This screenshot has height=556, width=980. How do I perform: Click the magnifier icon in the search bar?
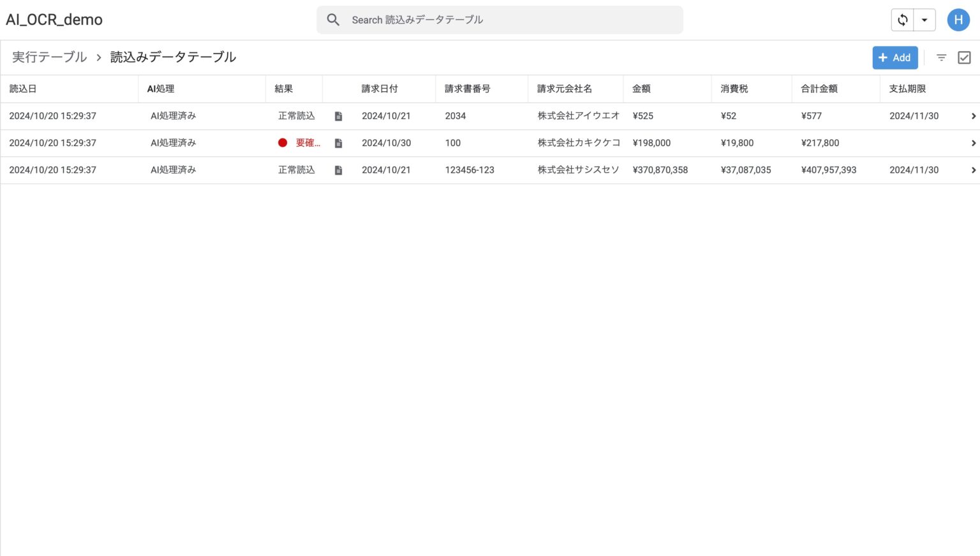click(x=333, y=20)
